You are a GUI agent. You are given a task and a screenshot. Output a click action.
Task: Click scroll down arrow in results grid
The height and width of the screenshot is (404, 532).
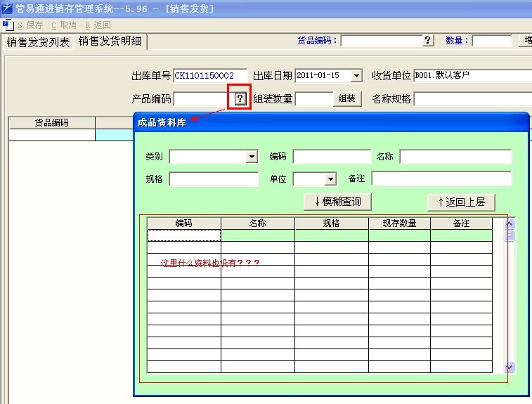pos(510,367)
